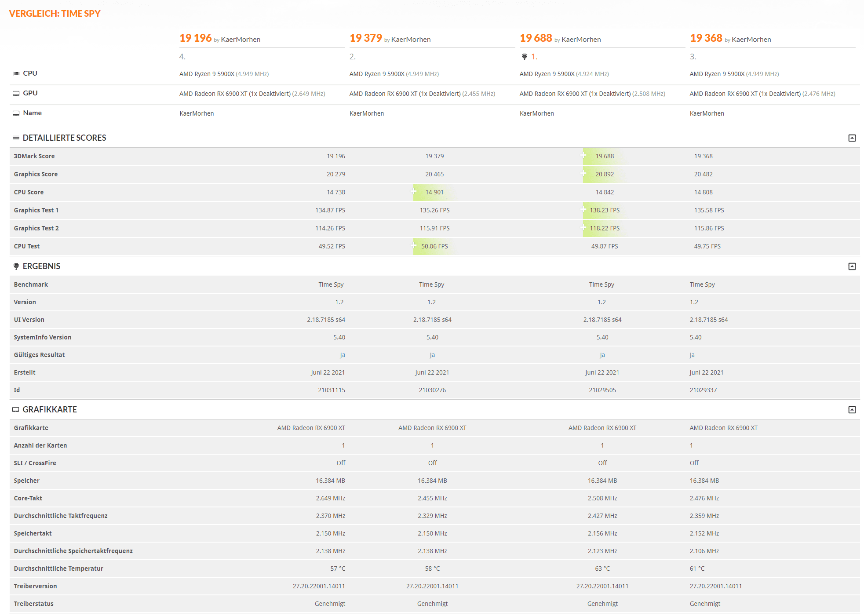Click the first 'Ja' valid result link
Screen dimensions: 864x616
(x=343, y=355)
